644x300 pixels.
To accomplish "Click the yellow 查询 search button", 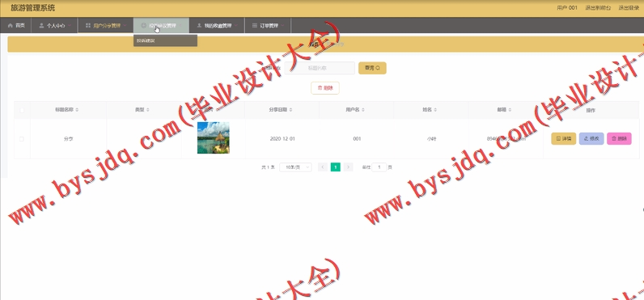I will pyautogui.click(x=372, y=68).
